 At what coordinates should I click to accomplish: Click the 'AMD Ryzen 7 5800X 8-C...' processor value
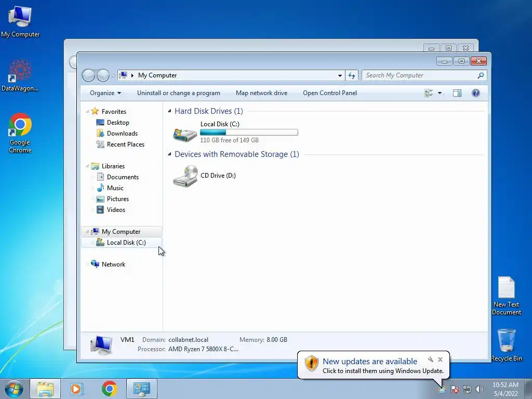click(203, 349)
